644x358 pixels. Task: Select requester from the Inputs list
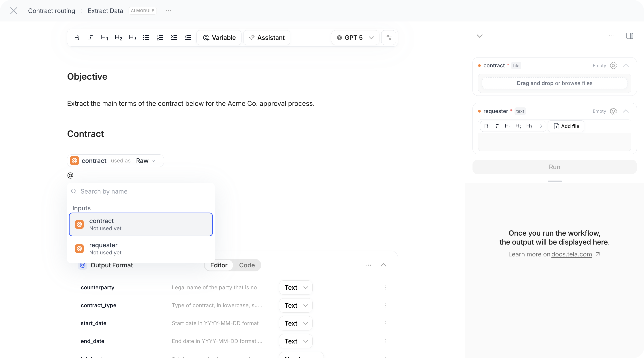coord(141,249)
